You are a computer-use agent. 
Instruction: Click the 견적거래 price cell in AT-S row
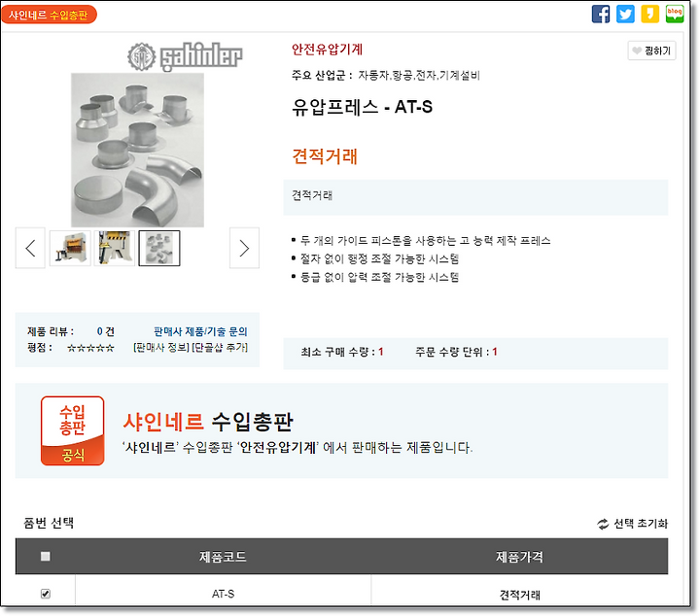[x=519, y=595]
